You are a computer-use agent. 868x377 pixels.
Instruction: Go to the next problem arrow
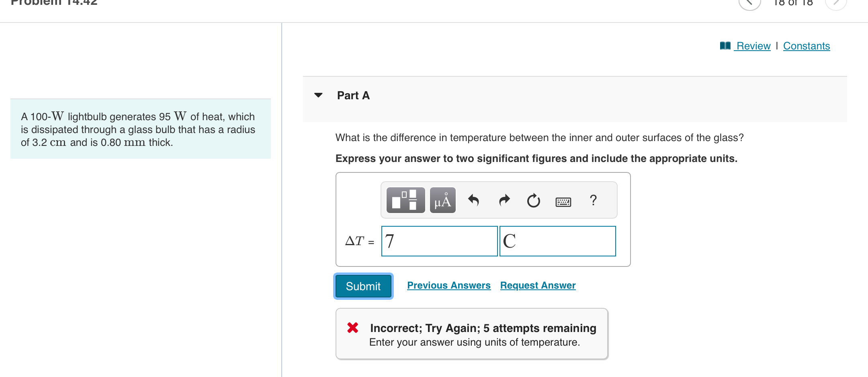coord(836,2)
